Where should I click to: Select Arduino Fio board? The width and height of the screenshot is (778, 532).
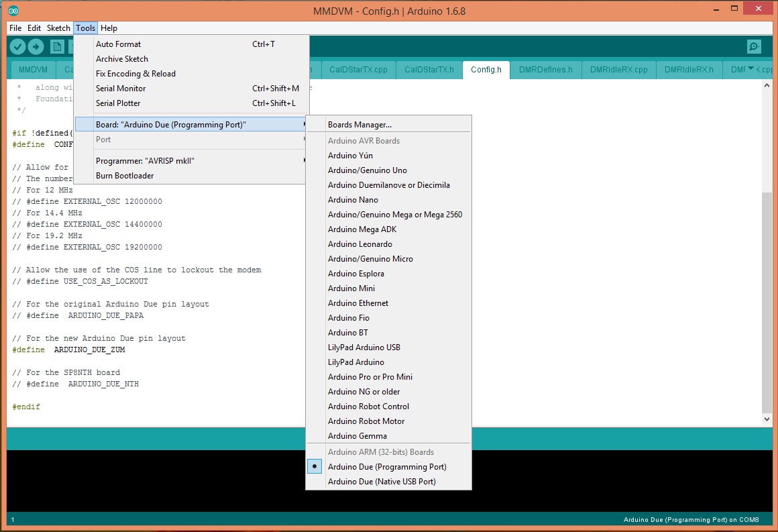[388, 317]
